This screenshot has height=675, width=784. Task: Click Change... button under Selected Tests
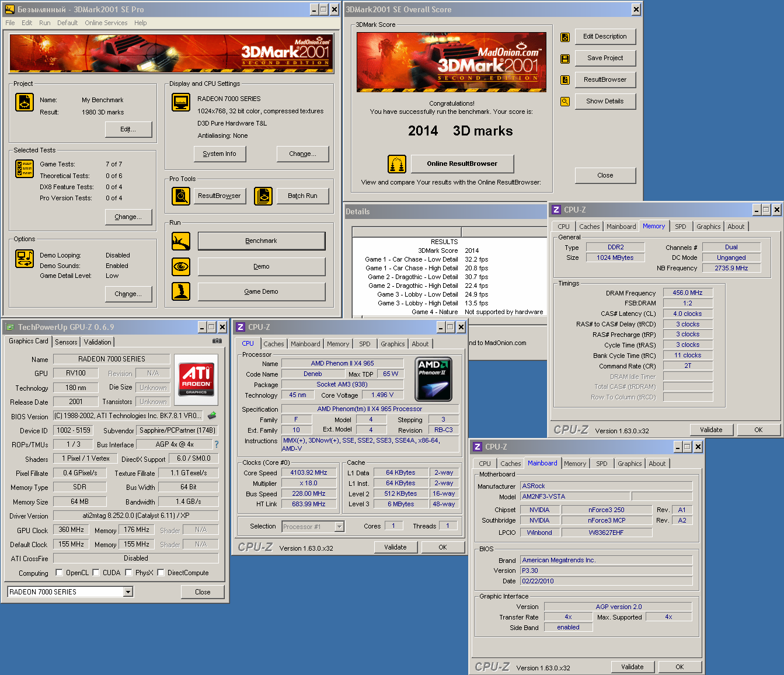tap(128, 217)
